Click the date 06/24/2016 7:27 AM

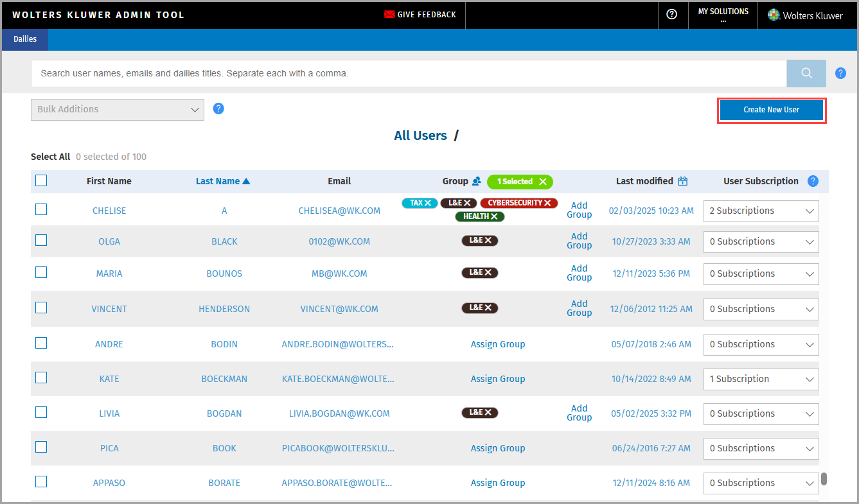click(x=651, y=448)
